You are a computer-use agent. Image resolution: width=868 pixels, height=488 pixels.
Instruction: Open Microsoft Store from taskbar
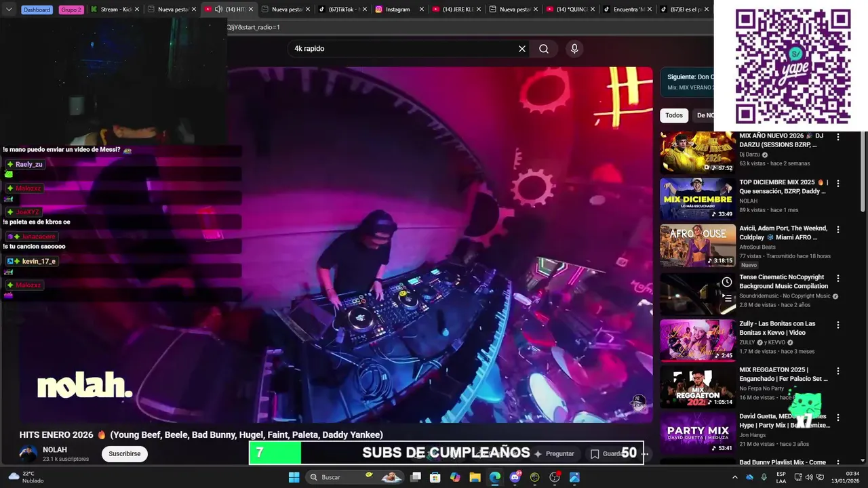click(x=435, y=477)
